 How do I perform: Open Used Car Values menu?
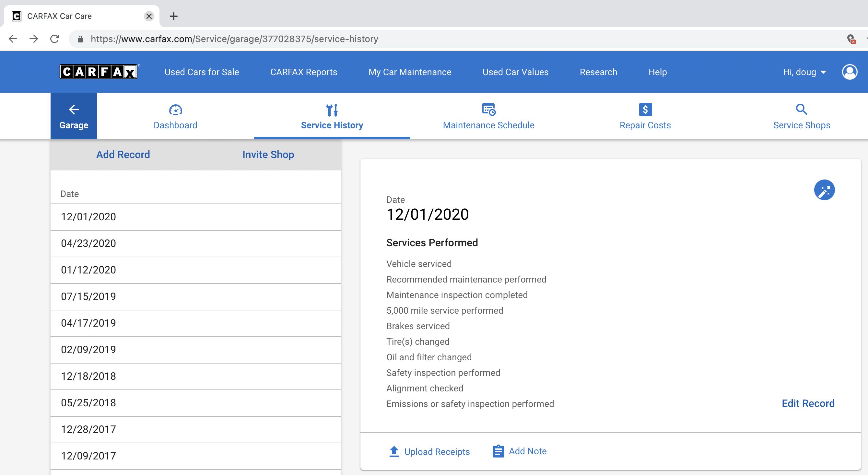tap(515, 72)
